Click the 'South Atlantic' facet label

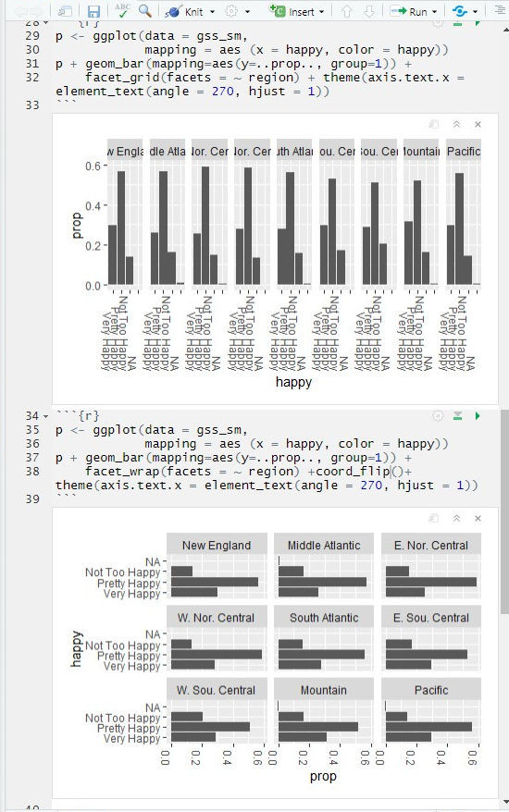[x=324, y=618]
